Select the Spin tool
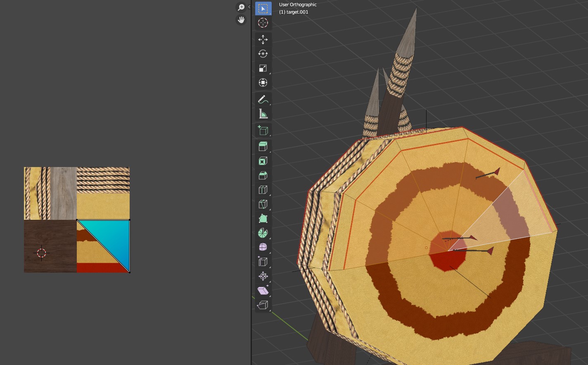The width and height of the screenshot is (588, 365). [x=263, y=233]
